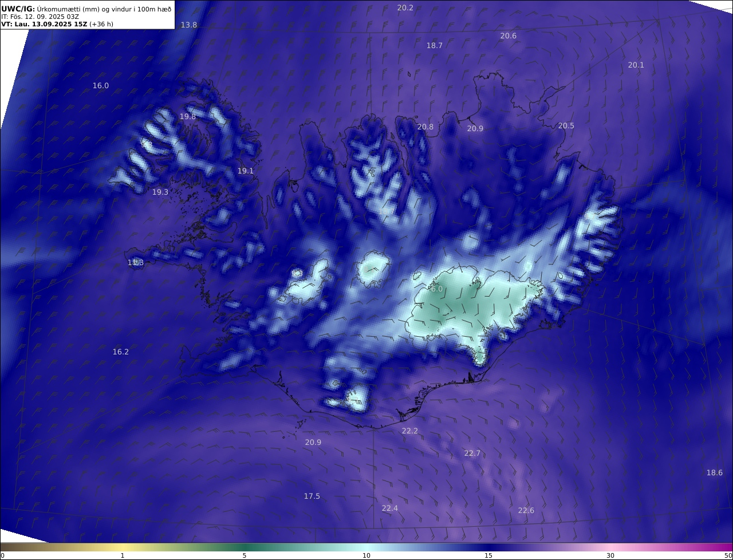Click the 18.6 value label
733x560 pixels.
click(715, 473)
